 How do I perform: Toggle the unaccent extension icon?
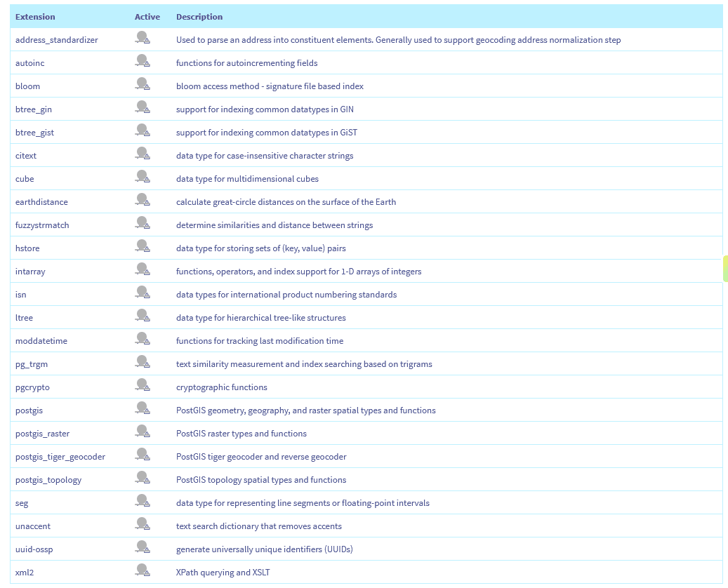143,524
